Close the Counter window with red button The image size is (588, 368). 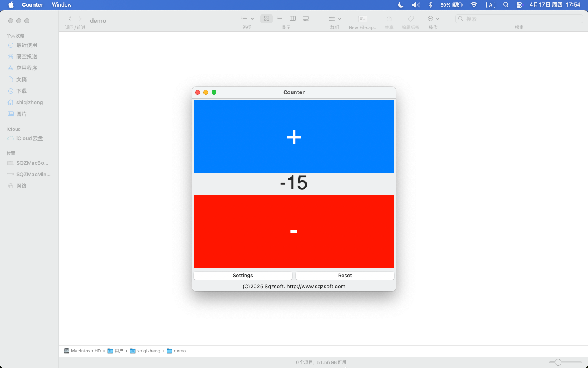[198, 92]
